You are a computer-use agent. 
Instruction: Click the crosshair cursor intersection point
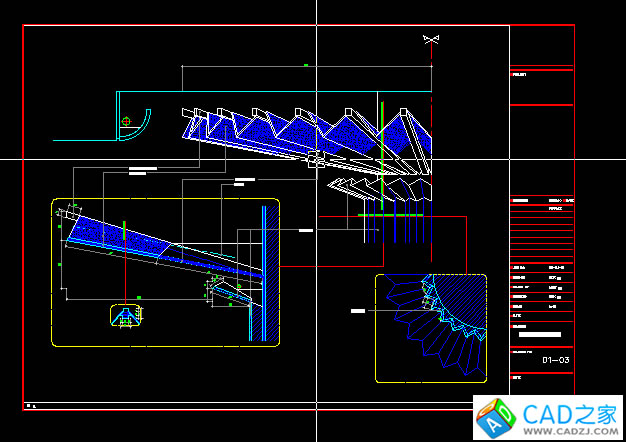click(x=317, y=158)
